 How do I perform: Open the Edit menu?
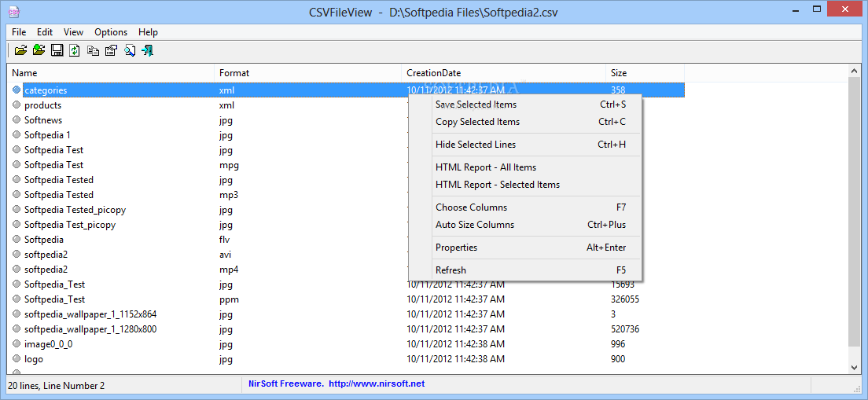[x=45, y=32]
